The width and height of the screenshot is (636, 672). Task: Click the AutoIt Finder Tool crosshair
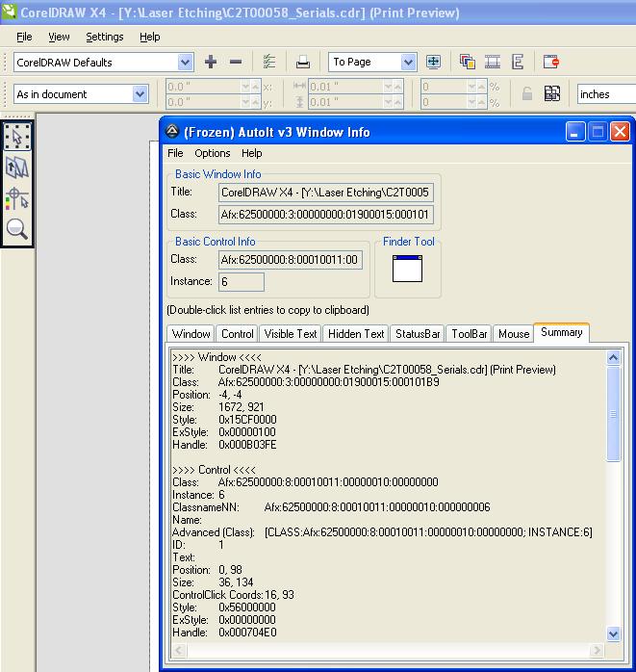(x=408, y=269)
